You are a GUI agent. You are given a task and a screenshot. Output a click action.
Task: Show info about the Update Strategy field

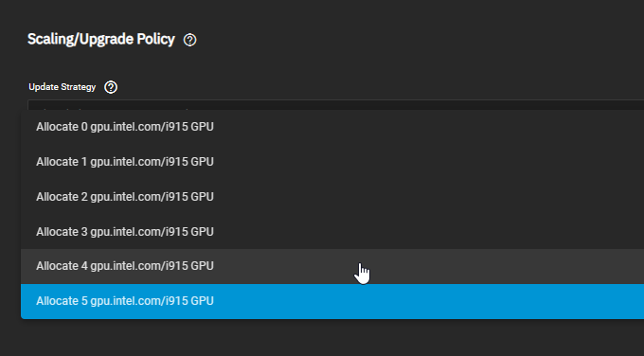(111, 87)
